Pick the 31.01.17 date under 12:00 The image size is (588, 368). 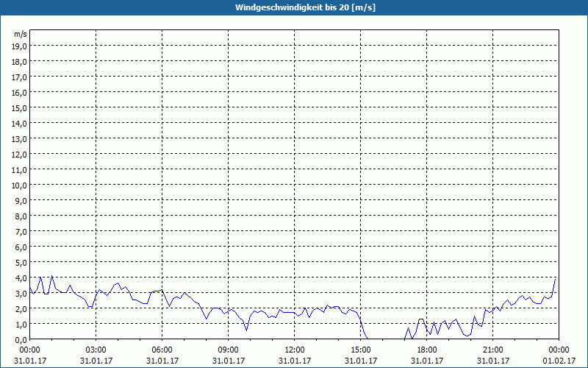pyautogui.click(x=295, y=361)
